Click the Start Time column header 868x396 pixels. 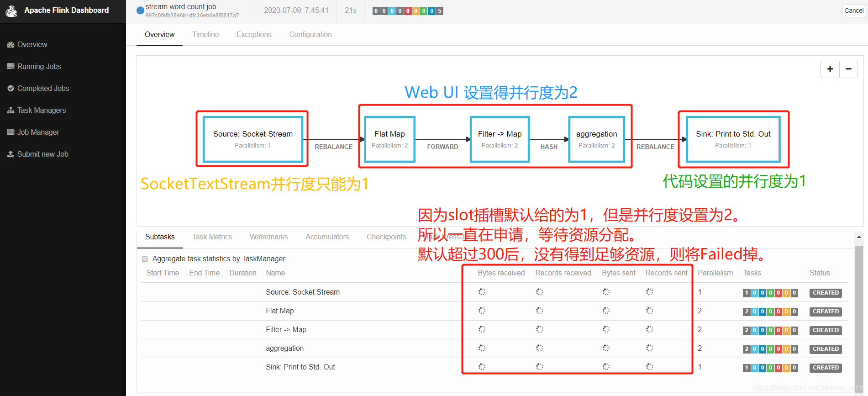pos(163,273)
